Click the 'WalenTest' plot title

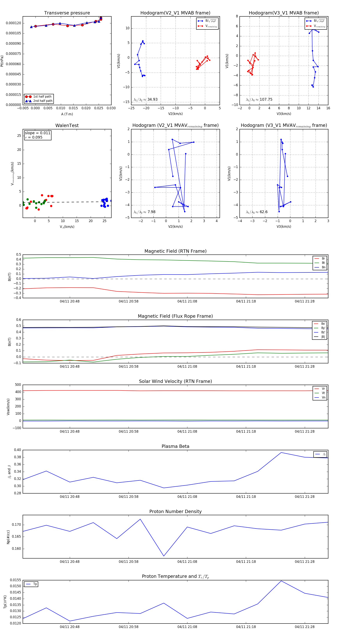(x=67, y=125)
